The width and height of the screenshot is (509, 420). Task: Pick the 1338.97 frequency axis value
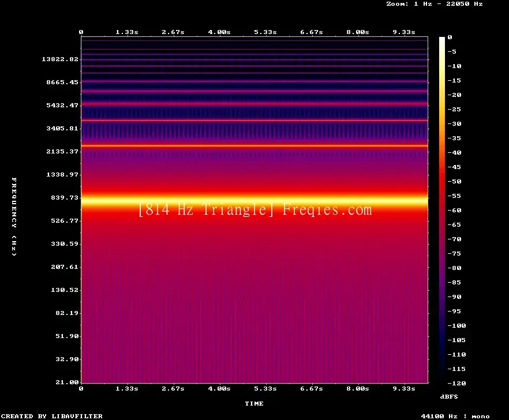(62, 174)
